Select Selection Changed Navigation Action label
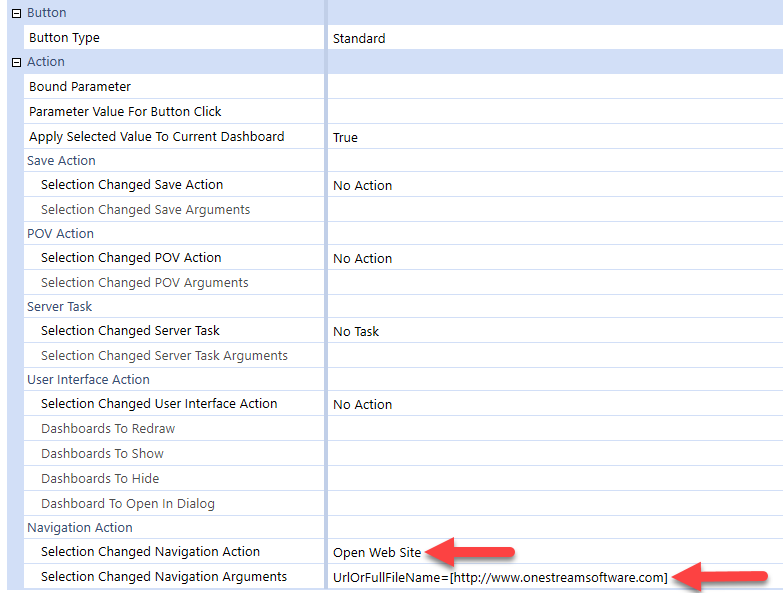This screenshot has height=593, width=783. [x=150, y=552]
